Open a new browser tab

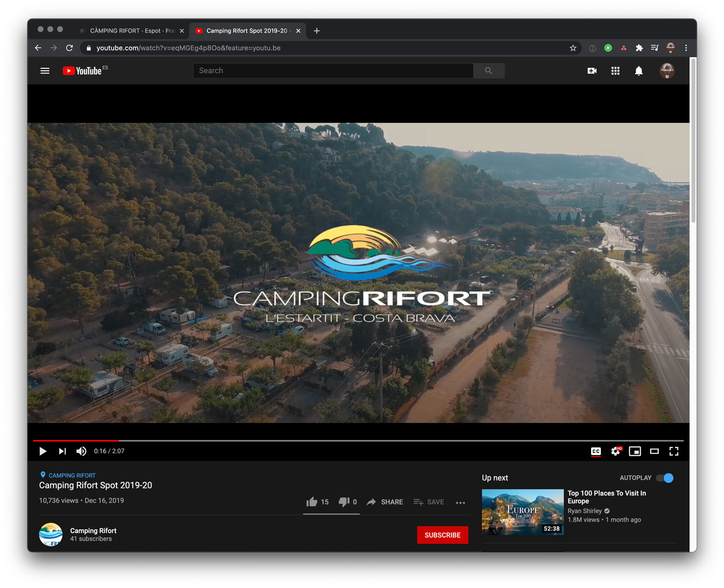tap(316, 31)
